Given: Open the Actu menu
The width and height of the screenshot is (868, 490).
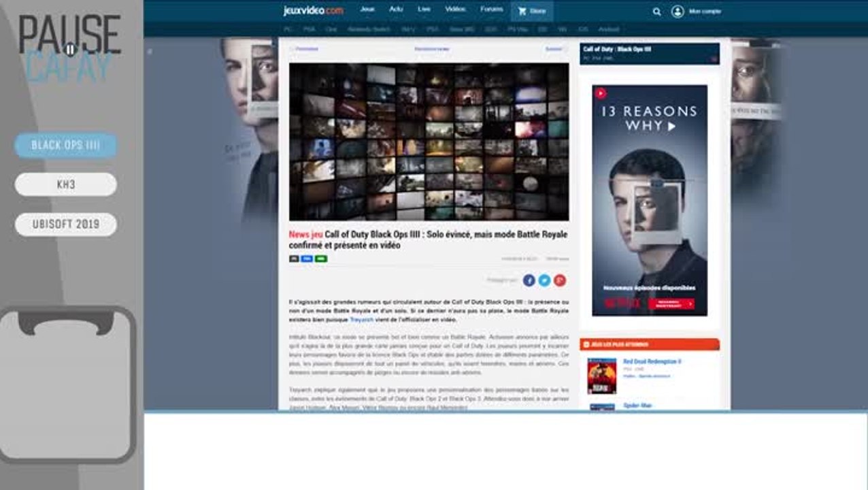Looking at the screenshot, I should click(x=396, y=10).
